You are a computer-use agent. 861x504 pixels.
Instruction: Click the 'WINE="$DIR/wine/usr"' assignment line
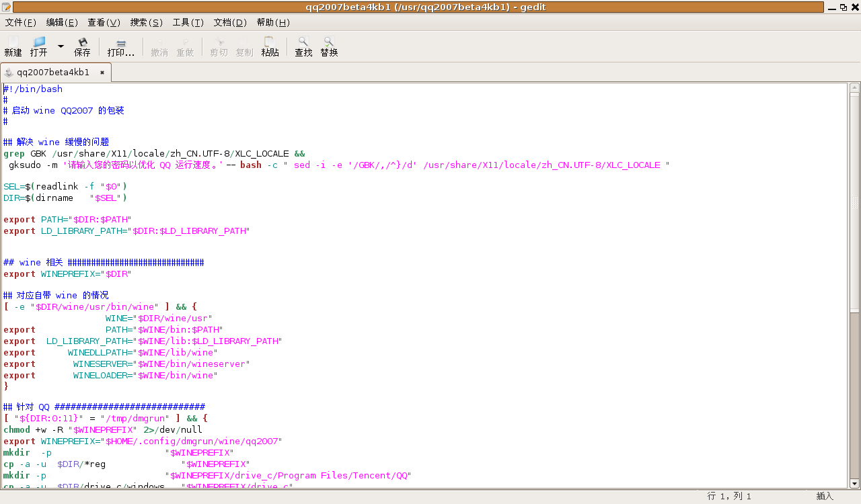(x=159, y=318)
